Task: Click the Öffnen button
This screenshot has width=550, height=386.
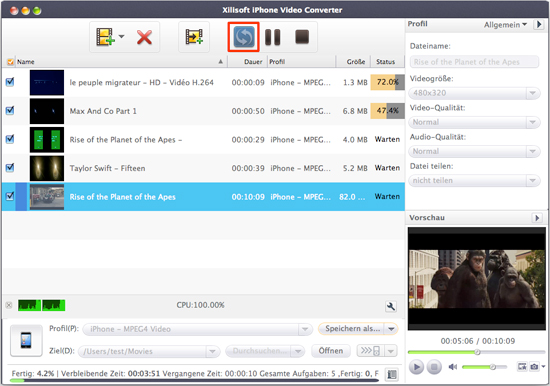Action: 331,351
